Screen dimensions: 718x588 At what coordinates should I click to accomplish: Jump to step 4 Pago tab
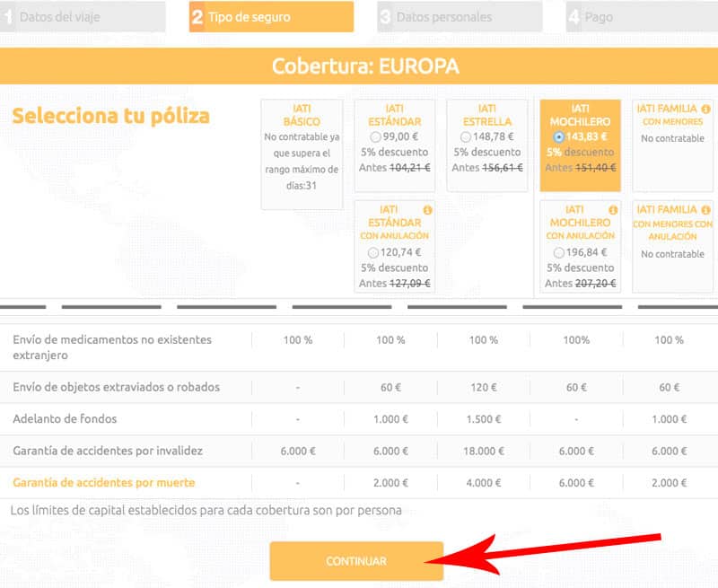point(642,17)
